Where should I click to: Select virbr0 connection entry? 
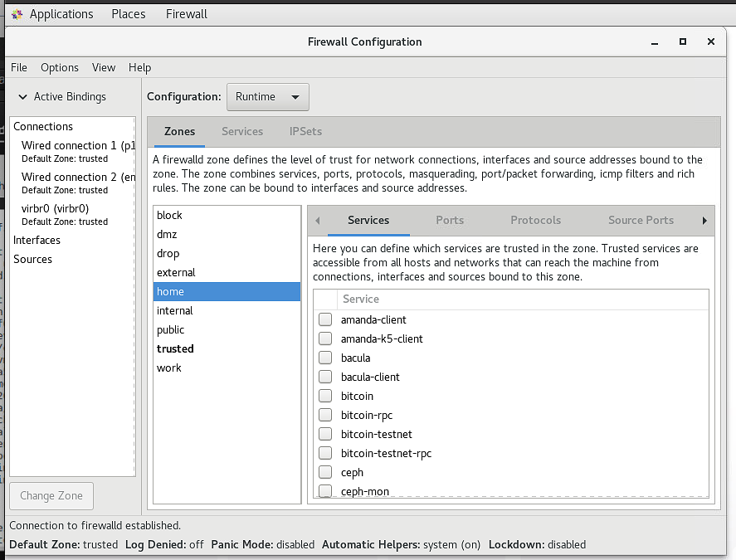coord(56,208)
